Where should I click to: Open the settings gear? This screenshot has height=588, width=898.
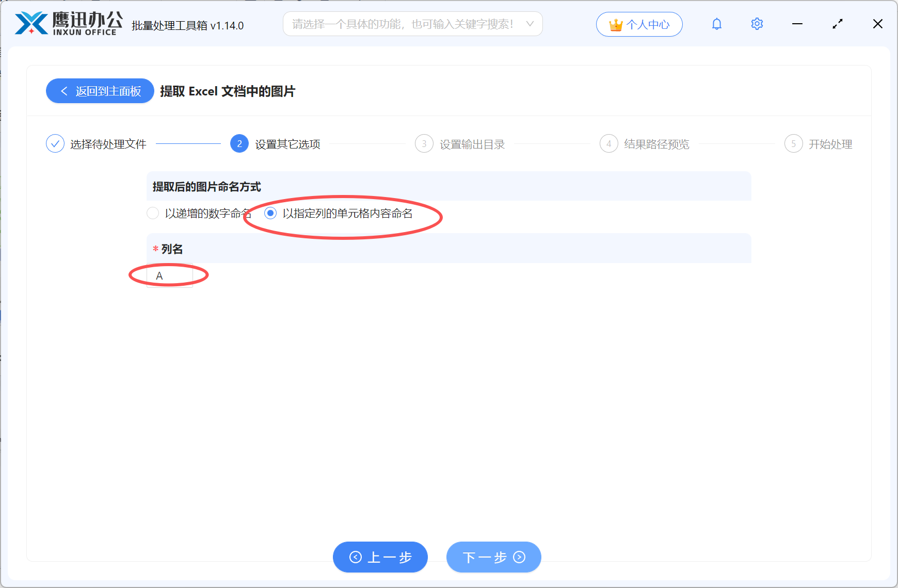click(757, 23)
